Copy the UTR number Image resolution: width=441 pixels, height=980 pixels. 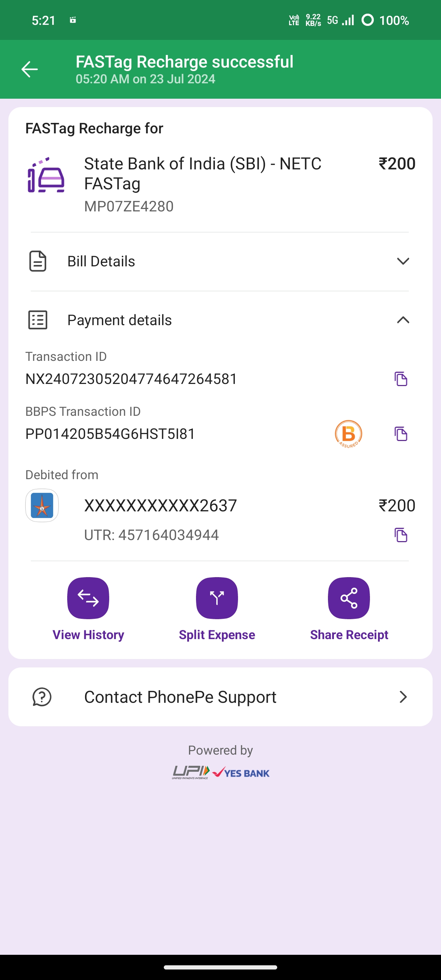[401, 535]
